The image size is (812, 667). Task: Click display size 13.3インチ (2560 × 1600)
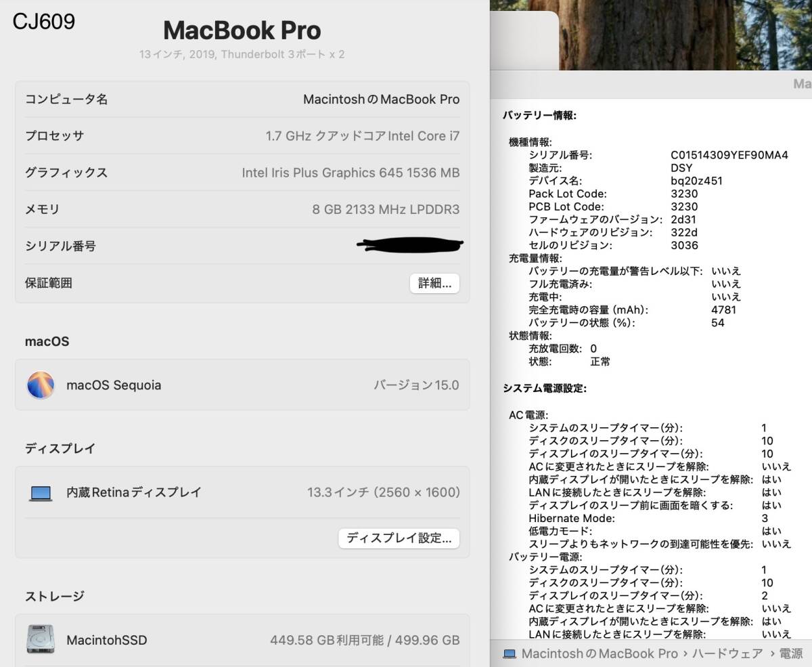pos(384,492)
